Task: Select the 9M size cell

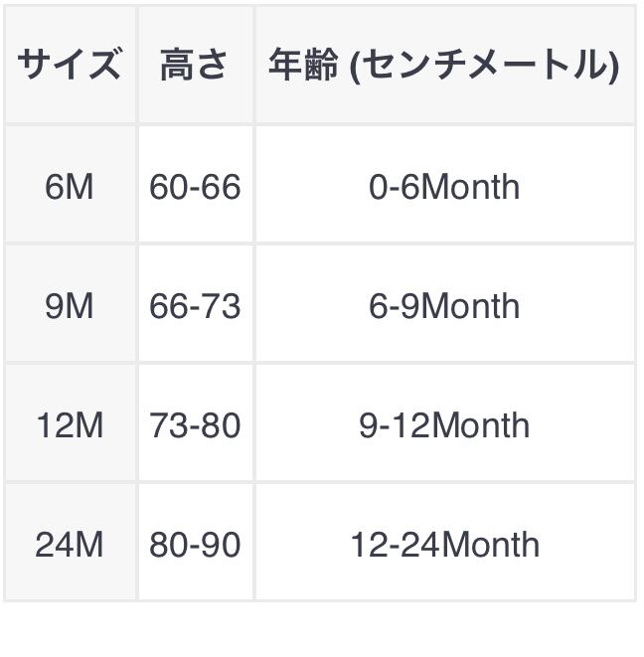Action: pos(70,305)
